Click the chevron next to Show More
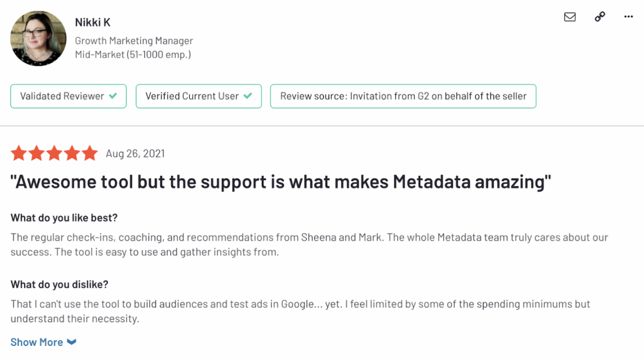644x360 pixels. point(72,342)
